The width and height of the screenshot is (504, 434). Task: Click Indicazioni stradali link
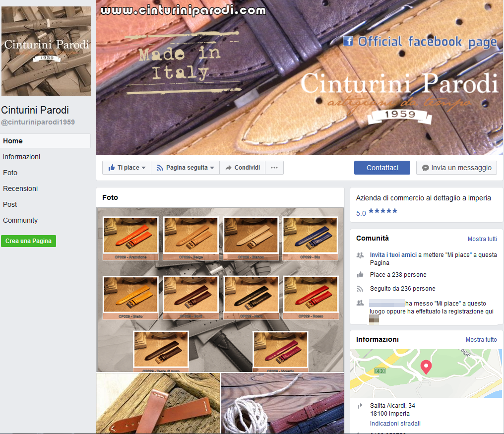click(395, 424)
